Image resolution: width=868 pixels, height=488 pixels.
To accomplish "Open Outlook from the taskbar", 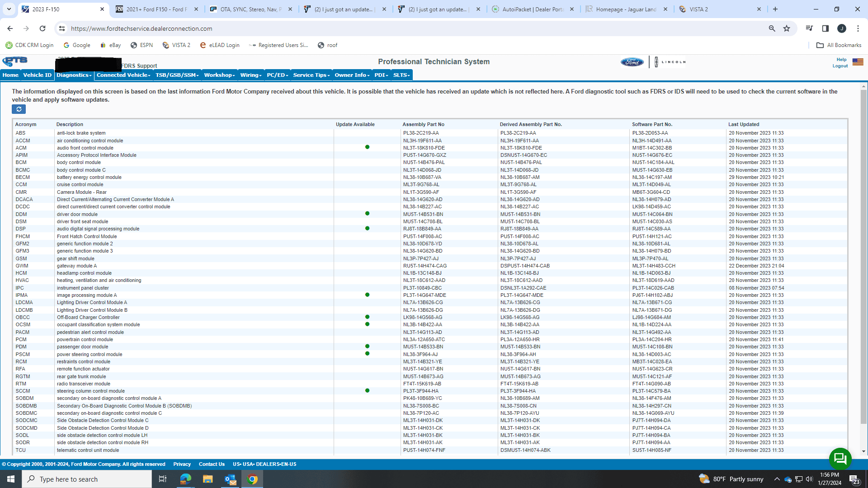I will pyautogui.click(x=230, y=479).
